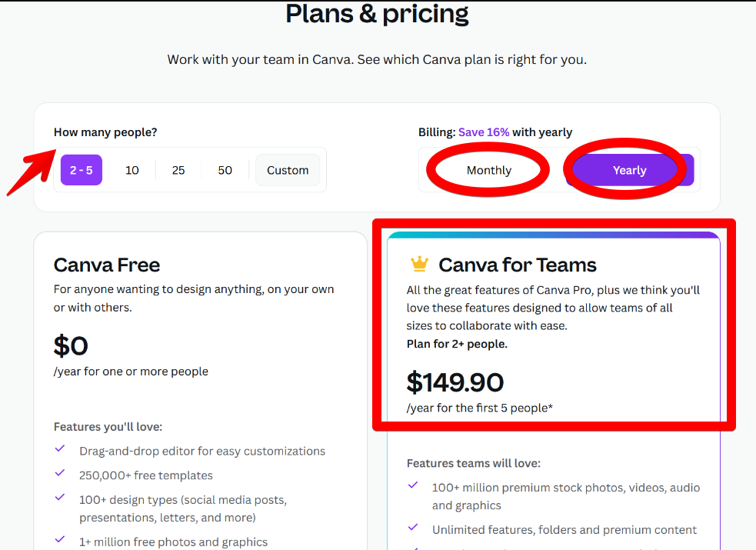
Task: Pick the 25 people team size
Action: pos(178,170)
